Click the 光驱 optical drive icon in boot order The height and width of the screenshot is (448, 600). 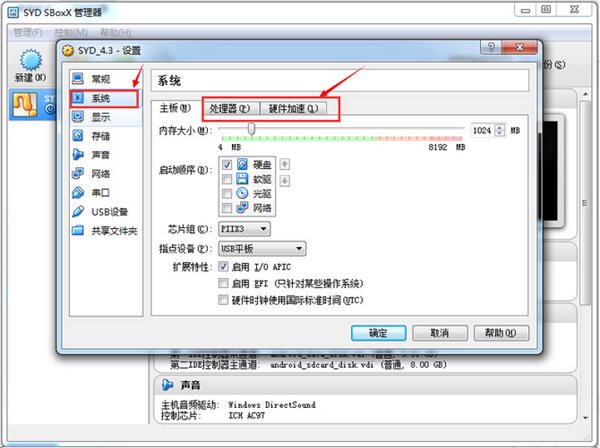[242, 193]
